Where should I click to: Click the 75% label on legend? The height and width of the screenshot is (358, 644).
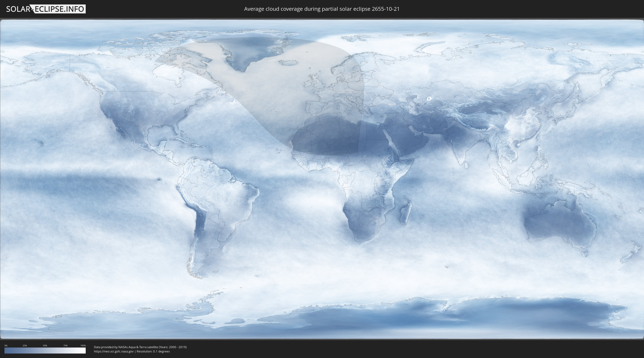(x=65, y=345)
